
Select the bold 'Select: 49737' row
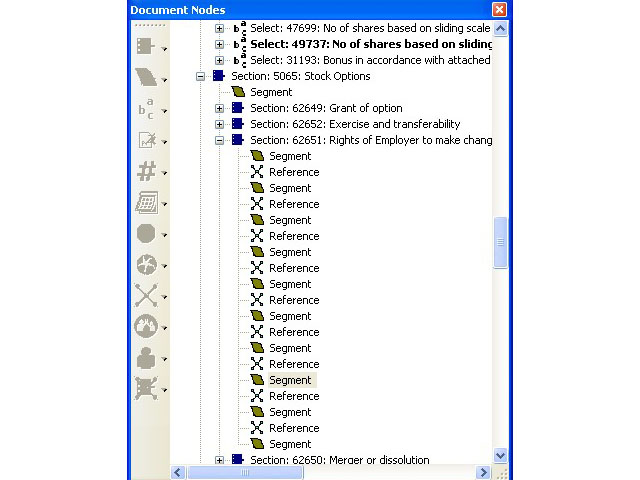371,44
